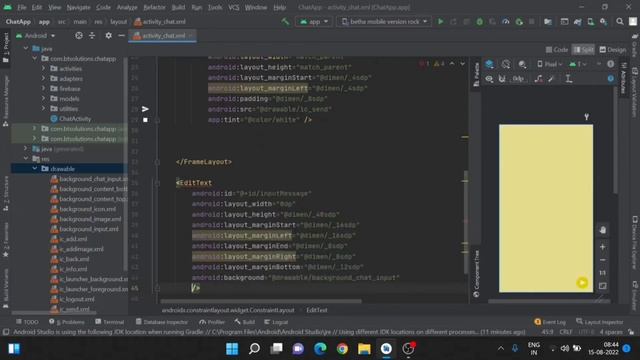This screenshot has height=360, width=640.
Task: Toggle the view options eye icon
Action: (489, 79)
